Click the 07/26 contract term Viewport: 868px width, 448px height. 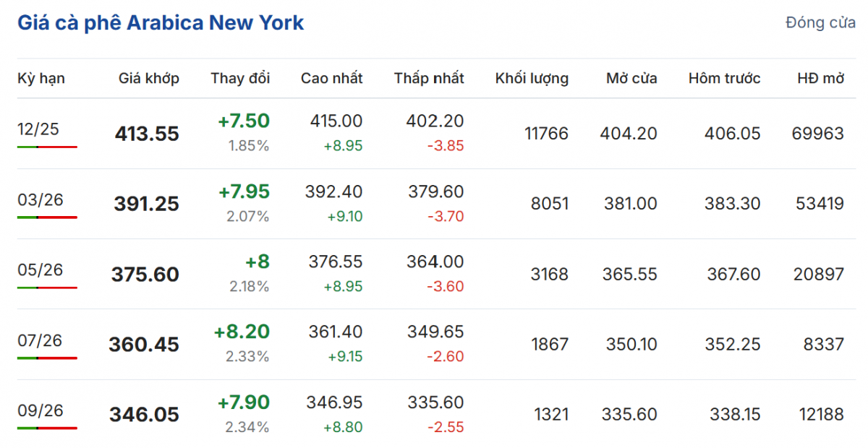[x=40, y=340]
